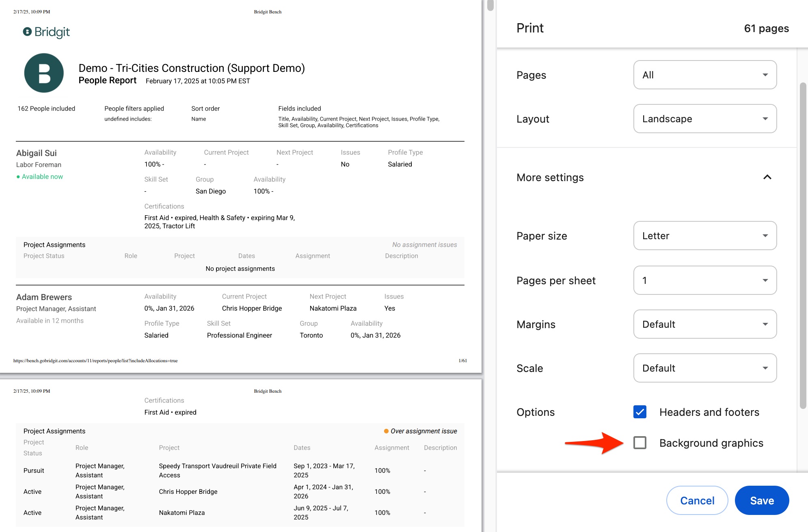Open the Layout dropdown showing Landscape
This screenshot has width=808, height=532.
pyautogui.click(x=705, y=119)
